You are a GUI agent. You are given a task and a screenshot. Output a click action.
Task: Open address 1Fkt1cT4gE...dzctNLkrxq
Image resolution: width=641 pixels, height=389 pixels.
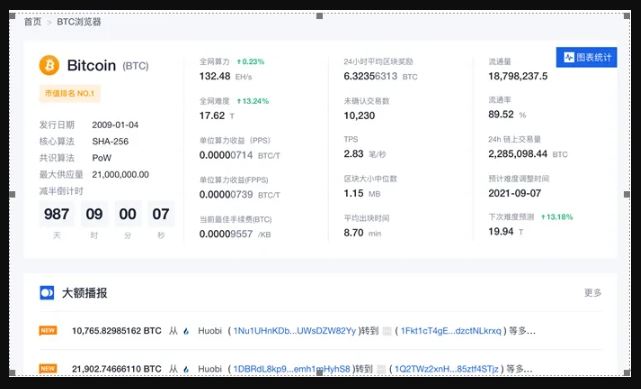coord(450,331)
